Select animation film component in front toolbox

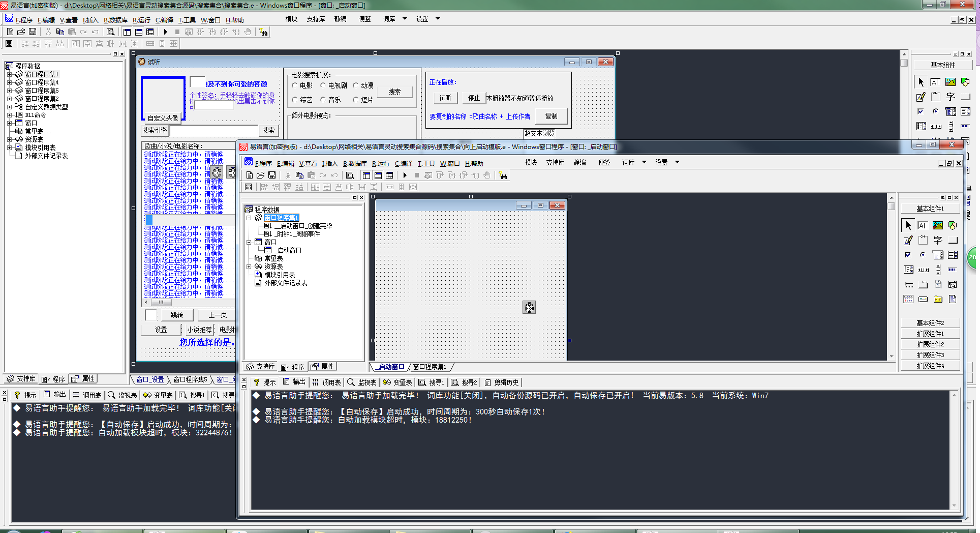coord(938,284)
